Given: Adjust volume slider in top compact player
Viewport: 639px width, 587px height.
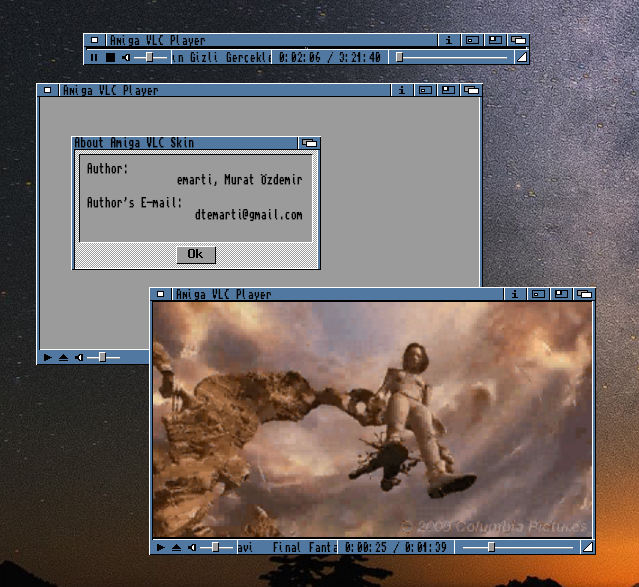Looking at the screenshot, I should point(150,57).
